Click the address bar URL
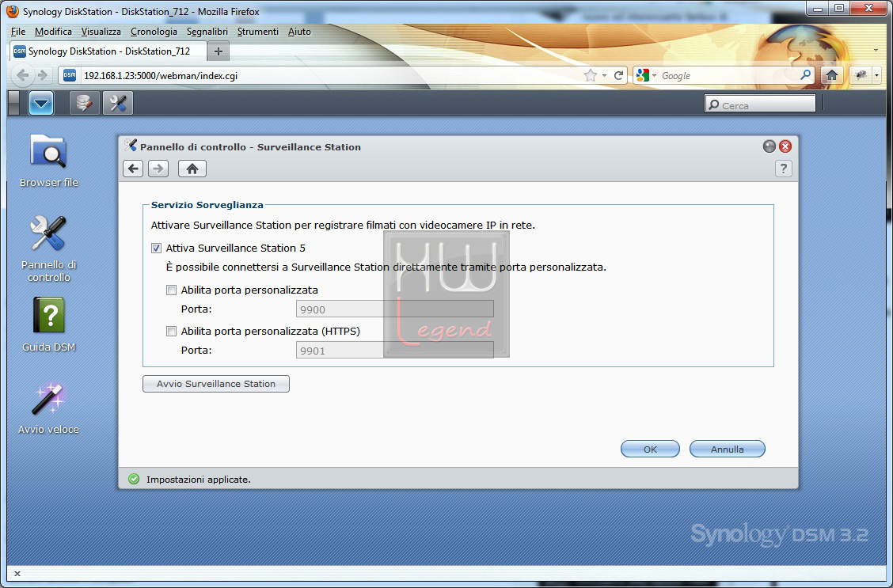The height and width of the screenshot is (588, 893). click(160, 76)
